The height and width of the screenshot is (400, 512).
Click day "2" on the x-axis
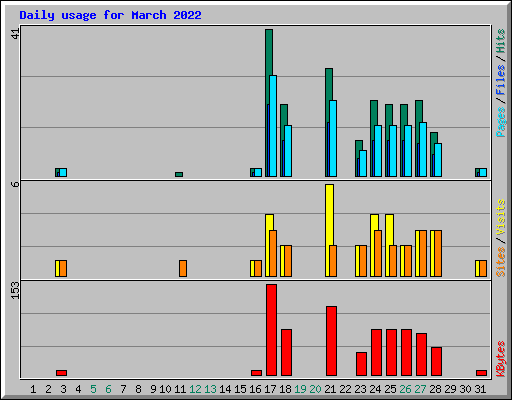click(48, 389)
